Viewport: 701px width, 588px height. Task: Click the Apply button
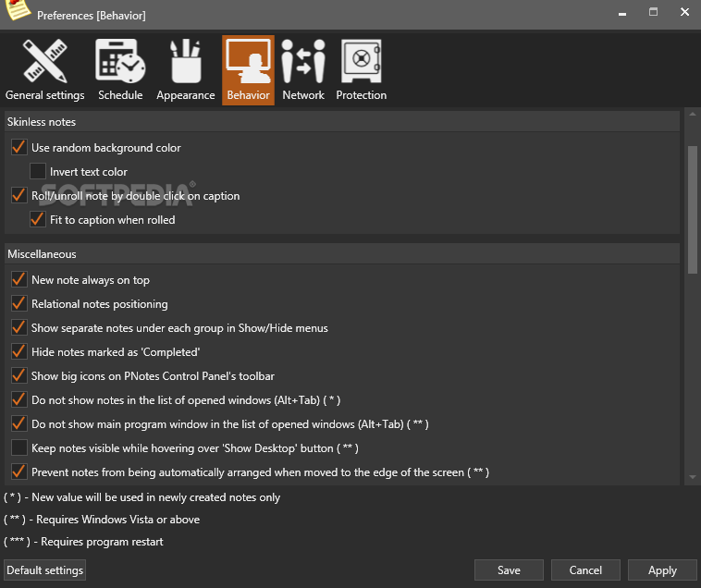(662, 570)
